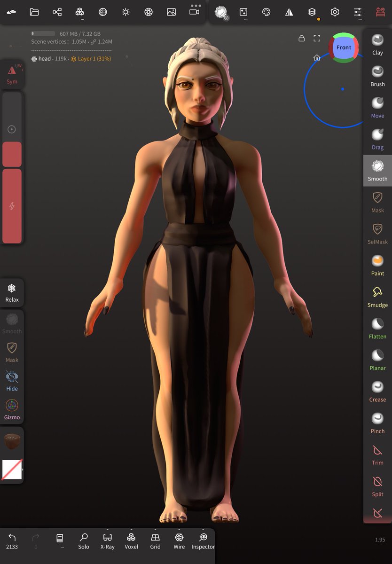Click the Voxel remesh button

pos(131,541)
